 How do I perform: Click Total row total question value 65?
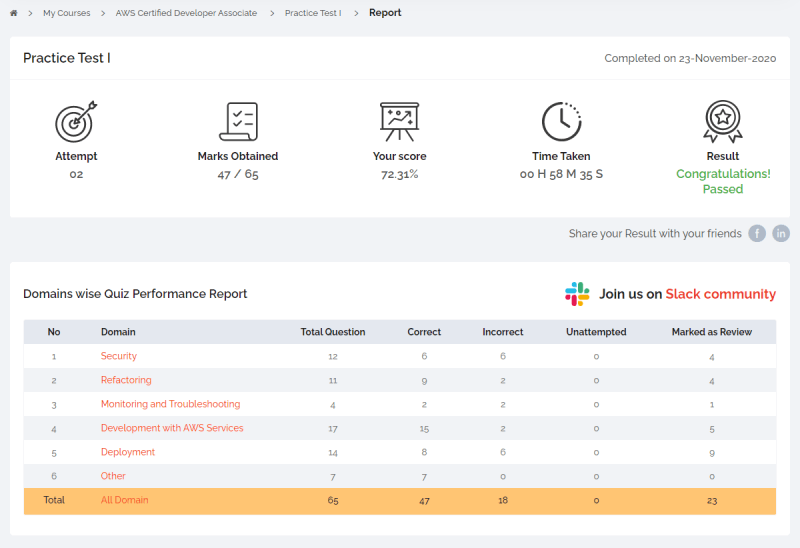[333, 501]
